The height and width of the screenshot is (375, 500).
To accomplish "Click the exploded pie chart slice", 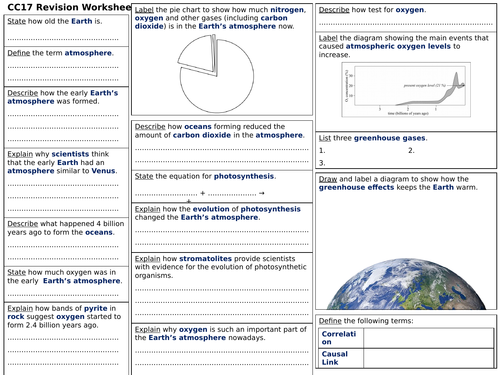I will coord(197,54).
